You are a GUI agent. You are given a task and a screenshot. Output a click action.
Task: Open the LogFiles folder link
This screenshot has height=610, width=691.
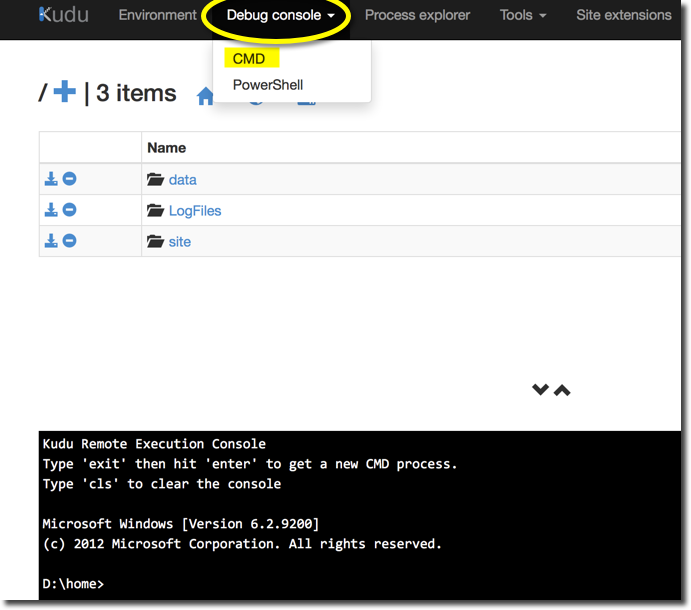pos(195,211)
